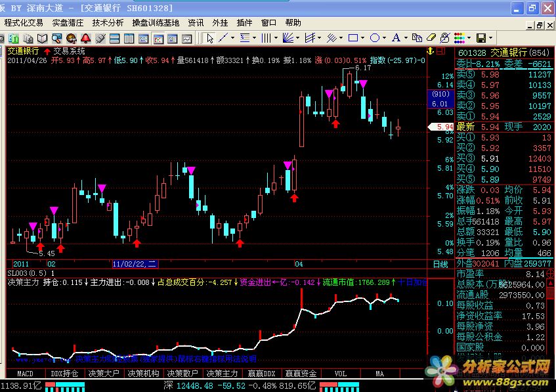The image size is (556, 392).
Task: Click the 买① 5.93 order book row
Action: (503, 137)
